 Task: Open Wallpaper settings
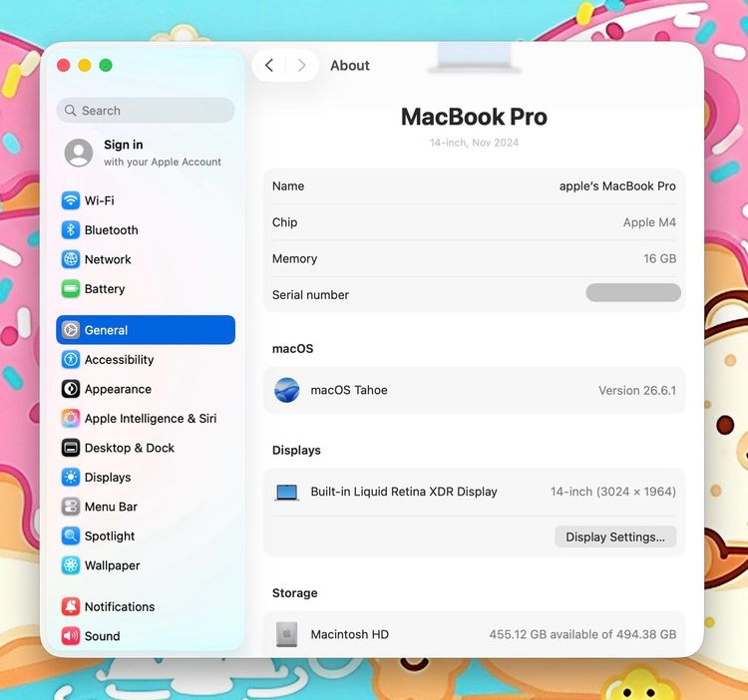tap(146, 565)
